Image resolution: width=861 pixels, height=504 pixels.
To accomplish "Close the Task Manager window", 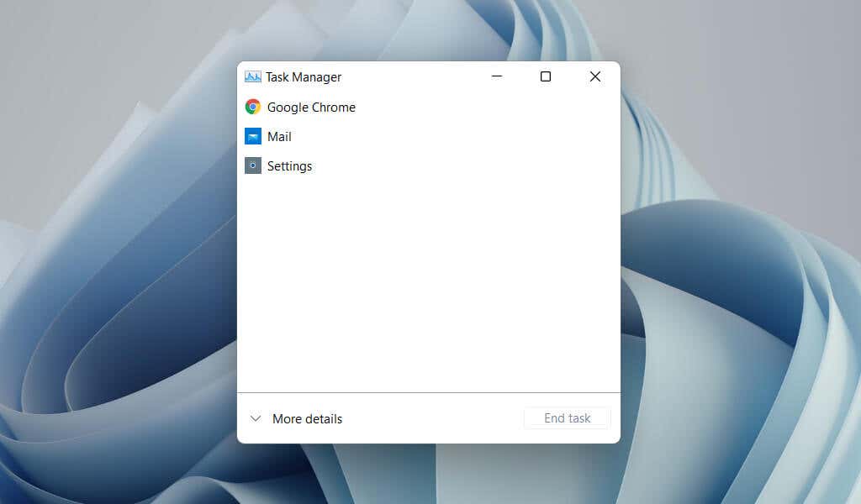I will pos(595,76).
